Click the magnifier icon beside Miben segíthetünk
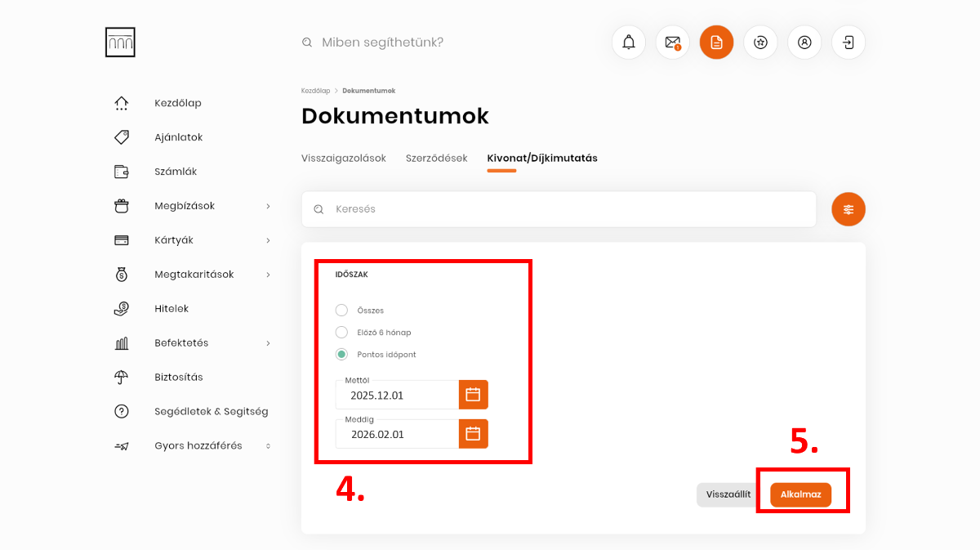Screen dimensions: 980x550 point(307,42)
